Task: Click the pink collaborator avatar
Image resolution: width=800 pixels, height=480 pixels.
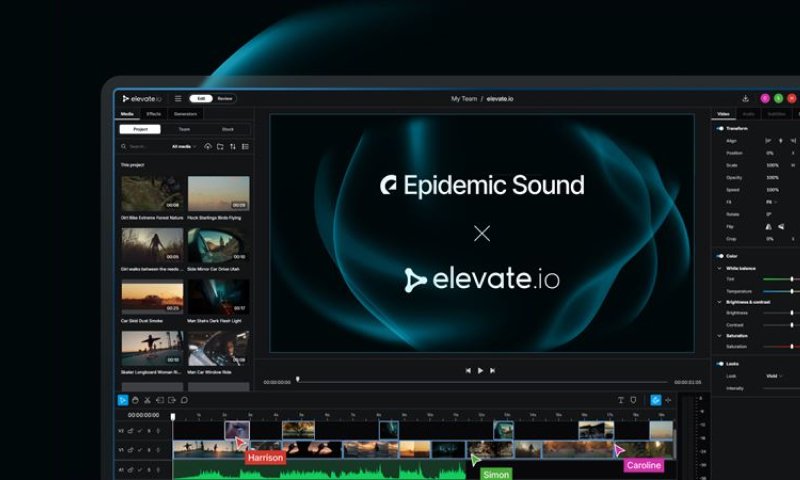Action: click(765, 98)
